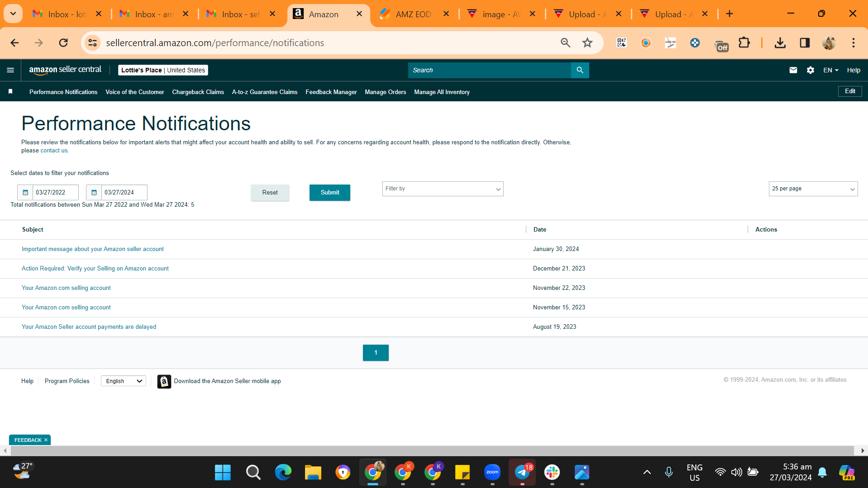Open the site information icon in address bar

[x=92, y=43]
